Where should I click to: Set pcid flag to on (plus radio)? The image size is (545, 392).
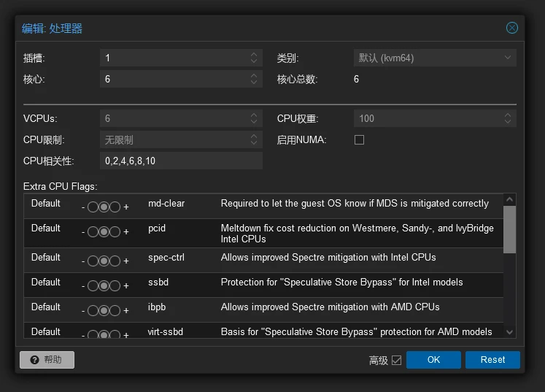point(115,231)
